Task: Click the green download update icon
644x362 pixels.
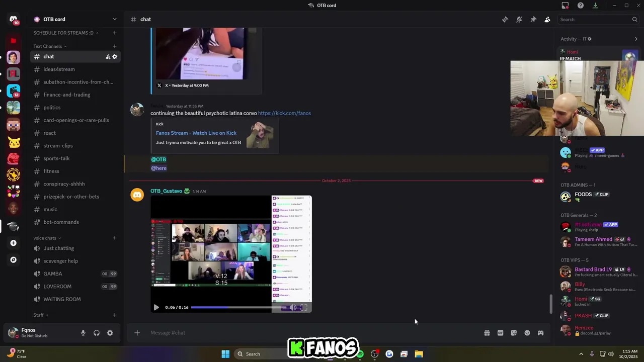Action: pos(595,6)
